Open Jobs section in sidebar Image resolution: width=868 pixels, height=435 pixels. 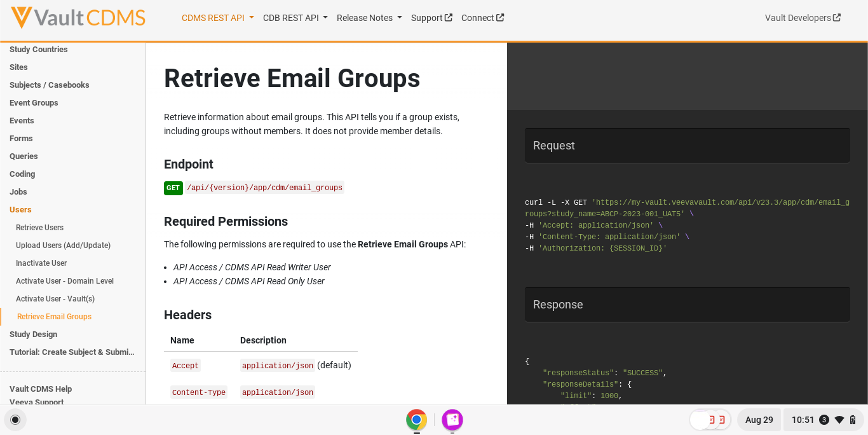pos(18,192)
